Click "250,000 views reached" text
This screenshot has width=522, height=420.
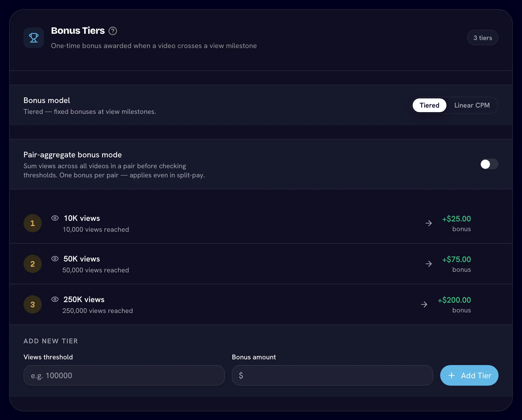(x=98, y=311)
